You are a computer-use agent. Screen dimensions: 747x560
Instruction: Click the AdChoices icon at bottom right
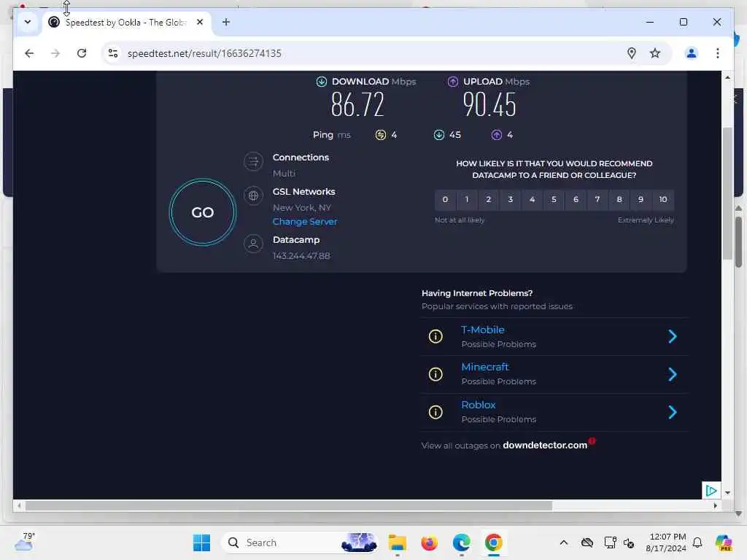click(711, 491)
